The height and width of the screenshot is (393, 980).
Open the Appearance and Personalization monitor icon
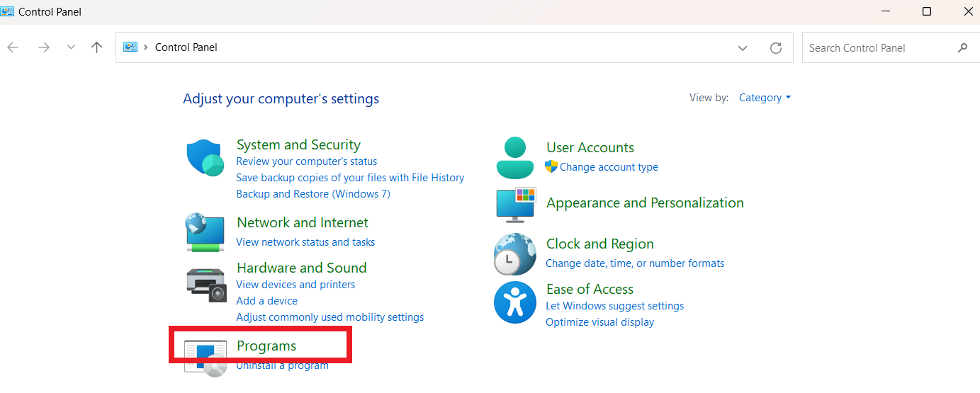tap(515, 205)
